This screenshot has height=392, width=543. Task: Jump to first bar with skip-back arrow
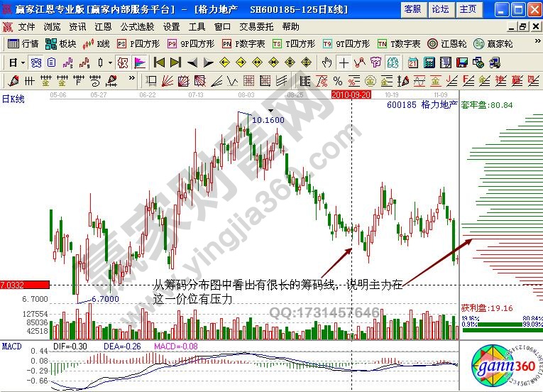pos(159,62)
